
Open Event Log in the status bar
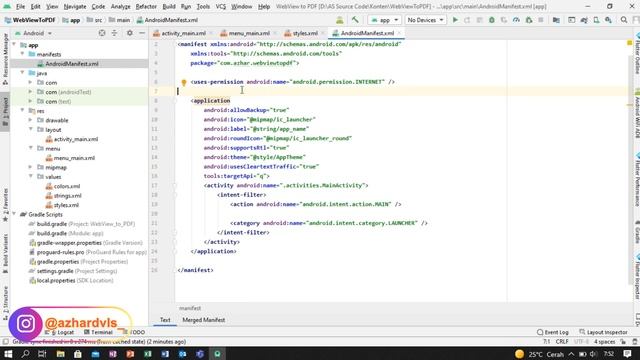(553, 332)
